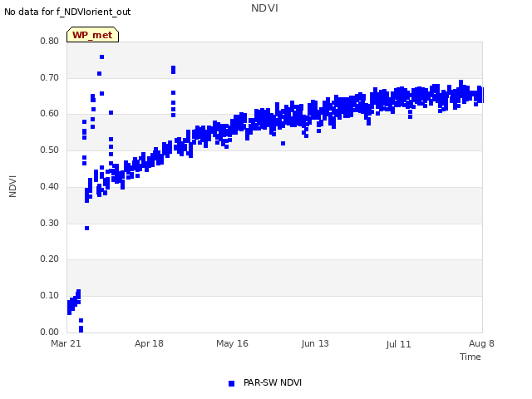This screenshot has height=399, width=532.
Task: Click the 0.40 y-axis tick label
Action: pos(50,186)
